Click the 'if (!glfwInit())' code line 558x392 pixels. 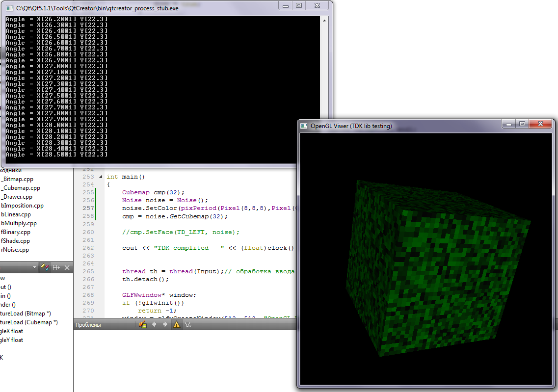pyautogui.click(x=153, y=303)
